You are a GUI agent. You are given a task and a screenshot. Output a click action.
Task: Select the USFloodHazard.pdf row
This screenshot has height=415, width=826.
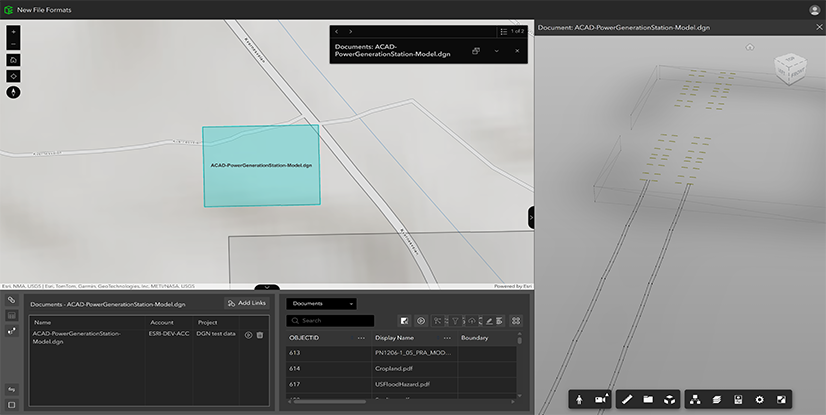click(x=402, y=384)
